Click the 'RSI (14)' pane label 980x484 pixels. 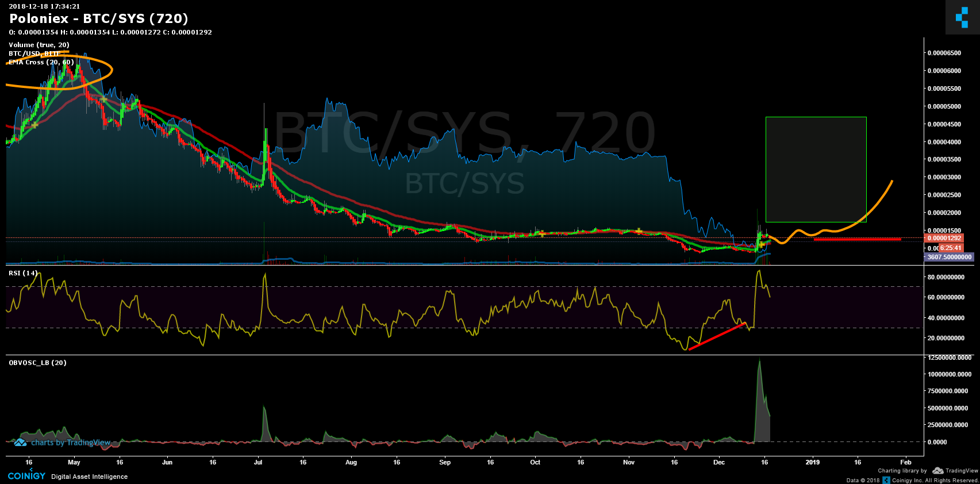click(x=23, y=273)
